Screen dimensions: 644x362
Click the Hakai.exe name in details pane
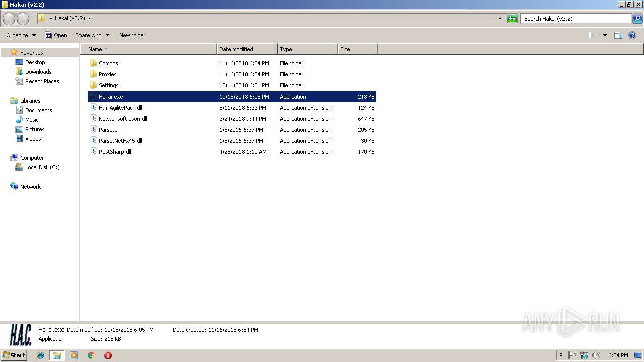pyautogui.click(x=51, y=330)
